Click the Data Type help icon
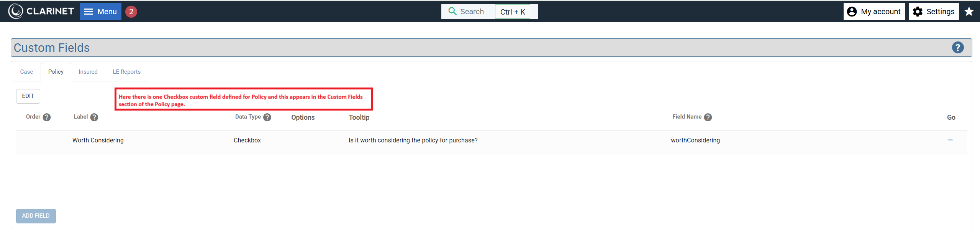 coord(267,117)
